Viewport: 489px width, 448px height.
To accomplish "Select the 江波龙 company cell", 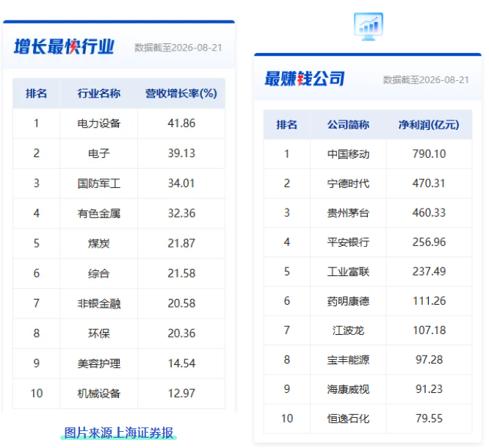I will coord(348,330).
